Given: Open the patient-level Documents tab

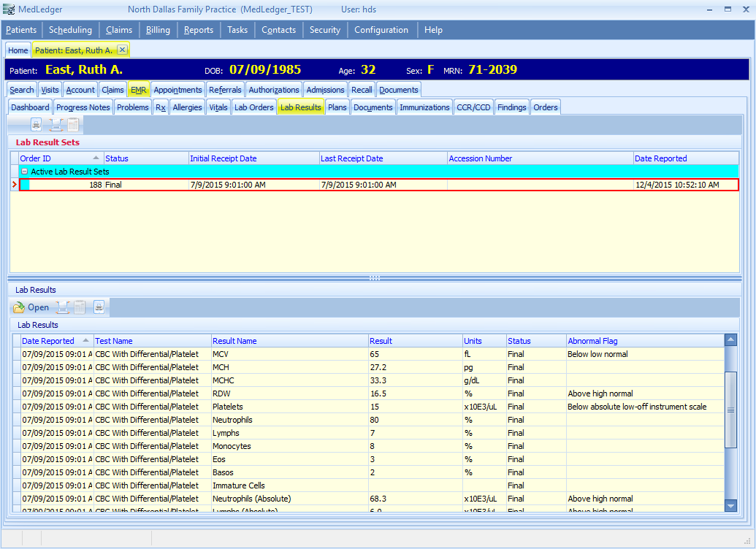Looking at the screenshot, I should [399, 90].
